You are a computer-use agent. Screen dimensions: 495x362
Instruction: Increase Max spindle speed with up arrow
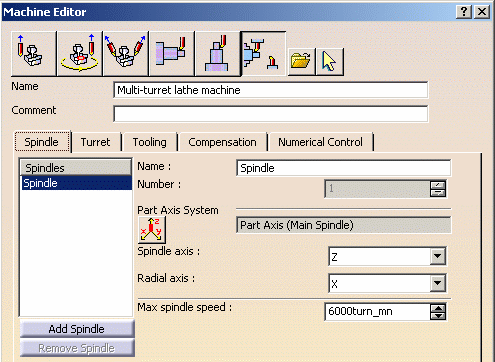click(438, 308)
